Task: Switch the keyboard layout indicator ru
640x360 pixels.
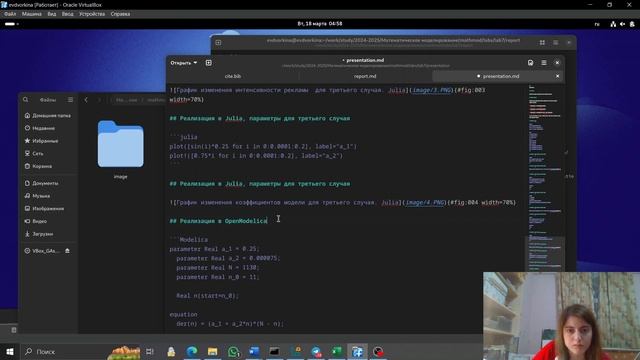Action: point(597,24)
